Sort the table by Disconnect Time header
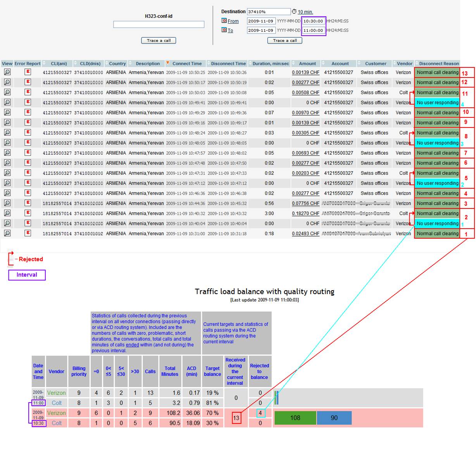The height and width of the screenshot is (458, 476). tap(228, 64)
